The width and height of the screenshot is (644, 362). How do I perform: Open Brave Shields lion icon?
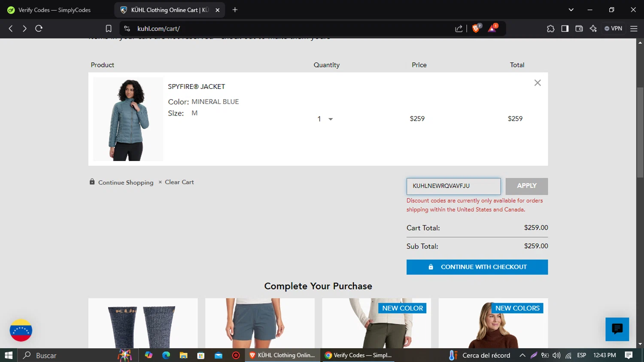coord(476,28)
